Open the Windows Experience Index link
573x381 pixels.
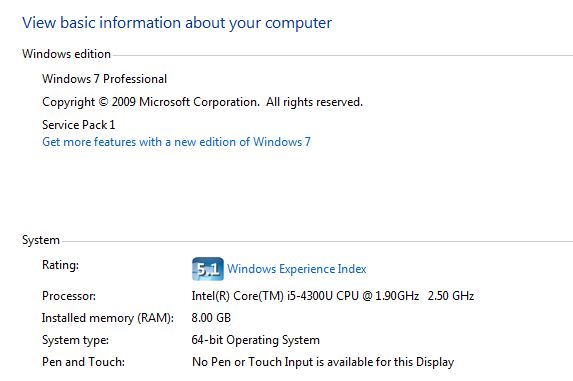pos(297,269)
